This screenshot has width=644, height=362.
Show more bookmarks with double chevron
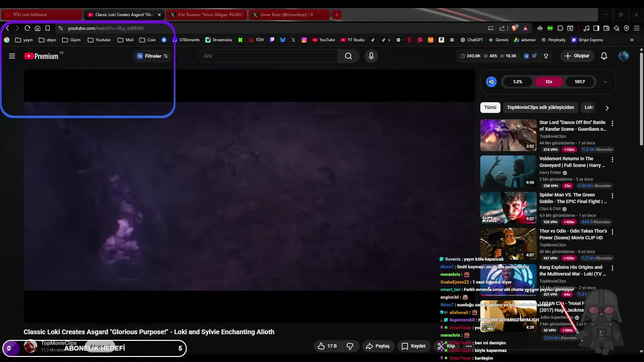point(631,40)
